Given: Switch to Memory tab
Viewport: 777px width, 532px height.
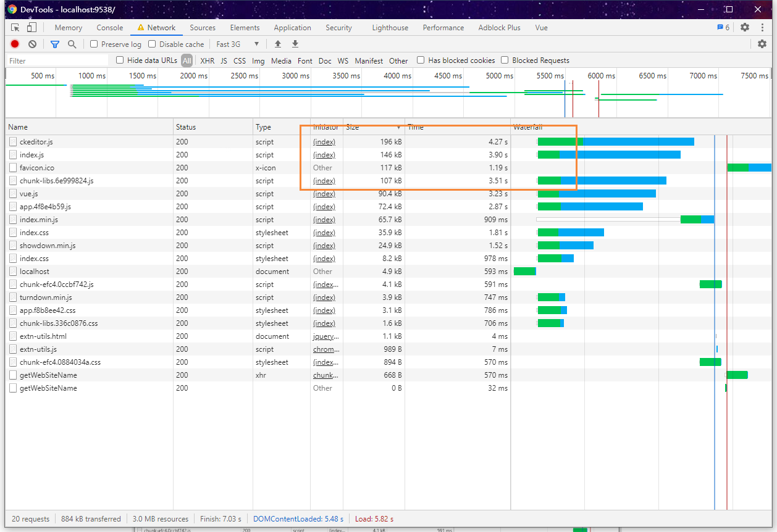Looking at the screenshot, I should (69, 27).
